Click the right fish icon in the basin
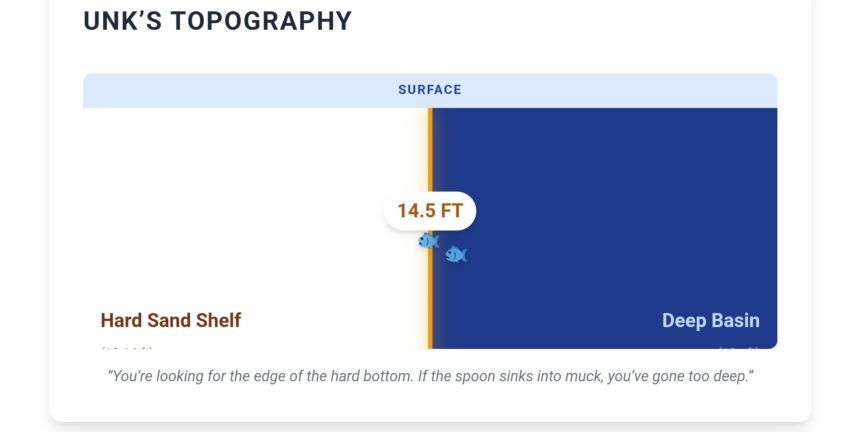860x432 pixels. coord(456,254)
